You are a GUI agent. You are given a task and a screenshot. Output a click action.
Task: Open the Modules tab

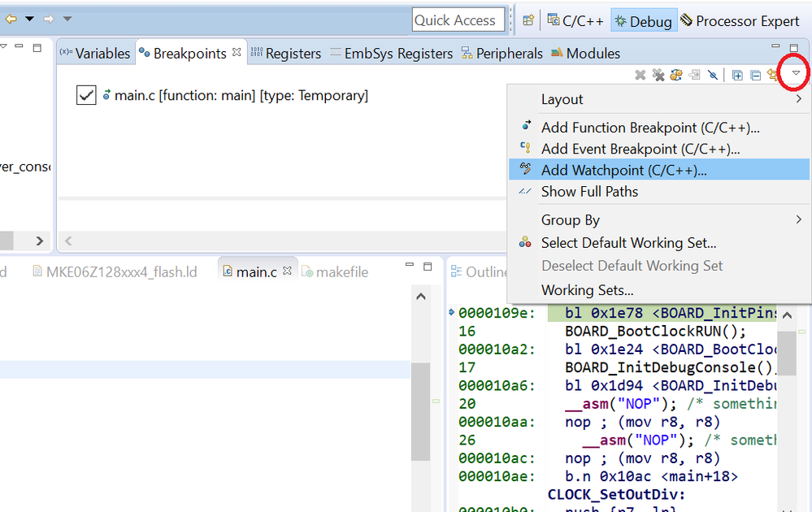point(585,54)
